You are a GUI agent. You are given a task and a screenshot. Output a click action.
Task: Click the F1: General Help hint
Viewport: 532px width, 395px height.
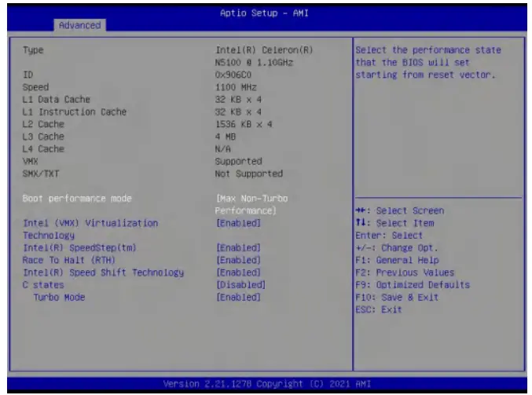point(398,260)
